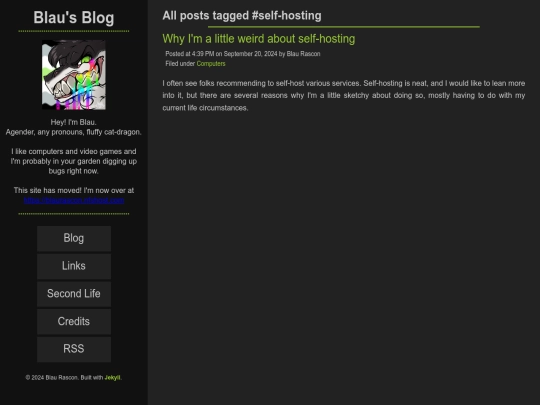Click the Blau's Blog site title
This screenshot has height=405, width=540.
(74, 18)
